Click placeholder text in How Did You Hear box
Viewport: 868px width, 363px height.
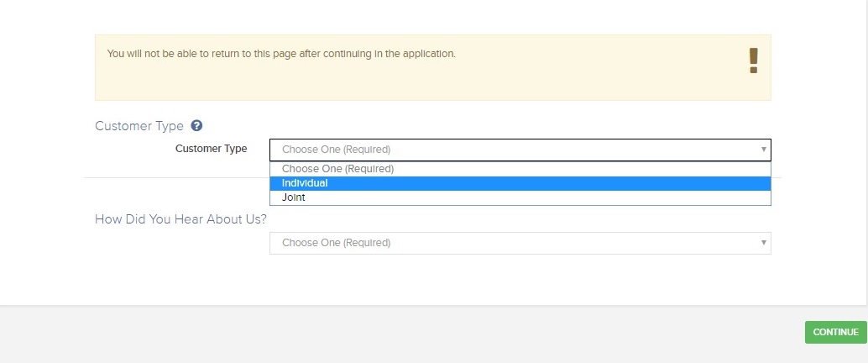[336, 243]
